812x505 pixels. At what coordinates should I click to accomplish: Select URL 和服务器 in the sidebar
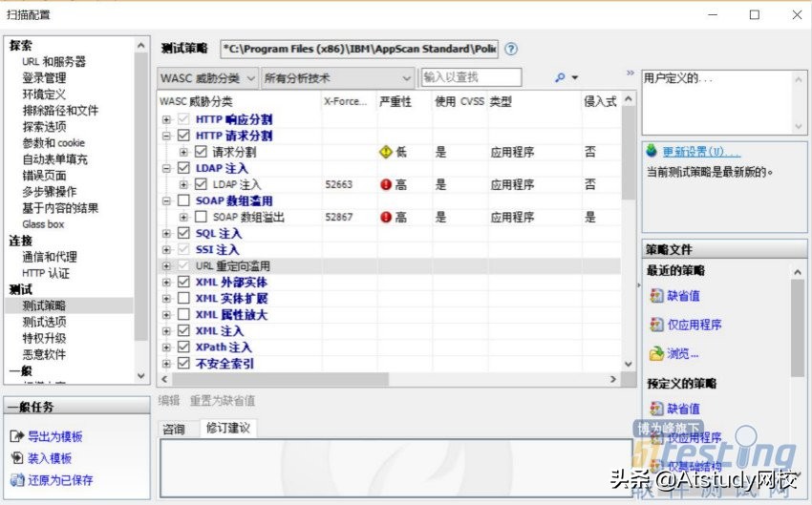click(53, 61)
